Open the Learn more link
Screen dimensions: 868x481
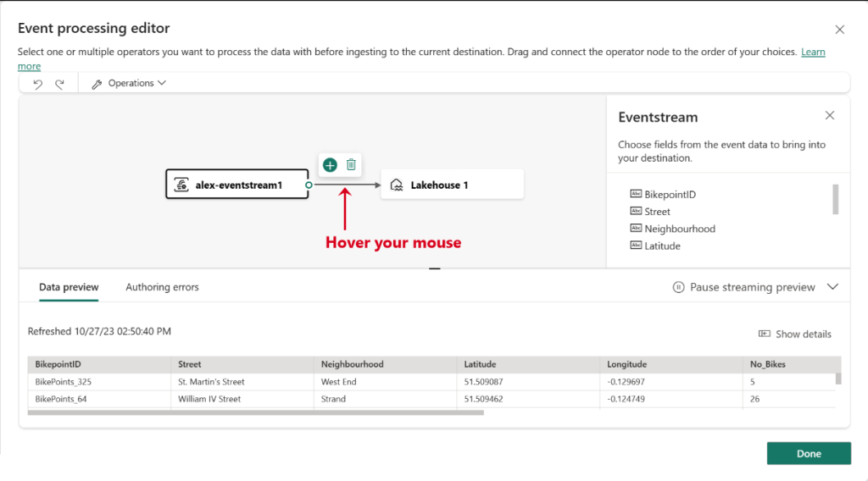coord(812,53)
